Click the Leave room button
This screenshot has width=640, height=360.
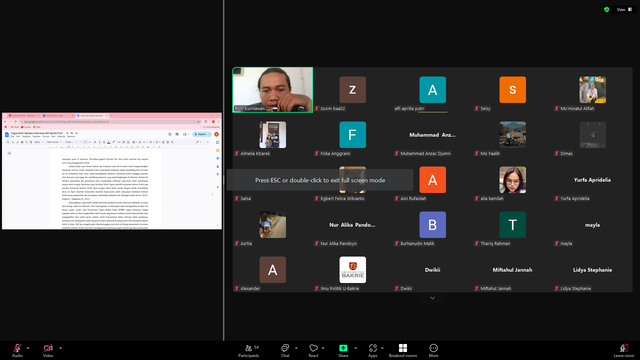point(624,350)
